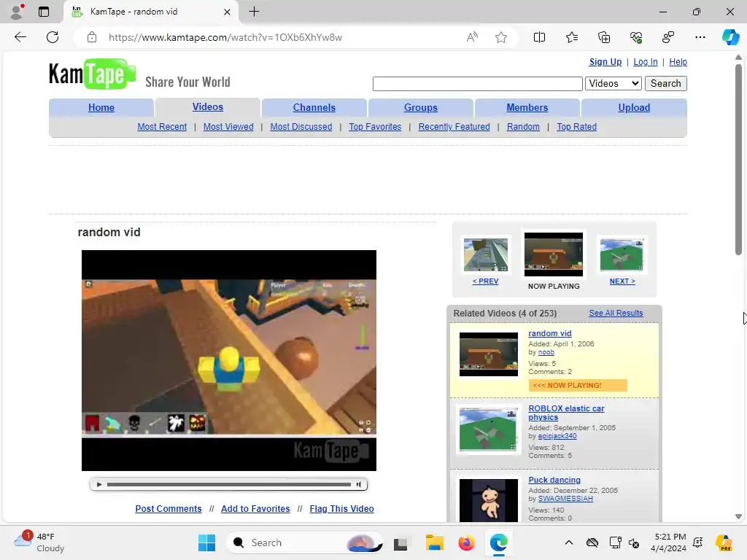Open ROBLOX elastic car physics link
This screenshot has width=747, height=560.
[566, 413]
